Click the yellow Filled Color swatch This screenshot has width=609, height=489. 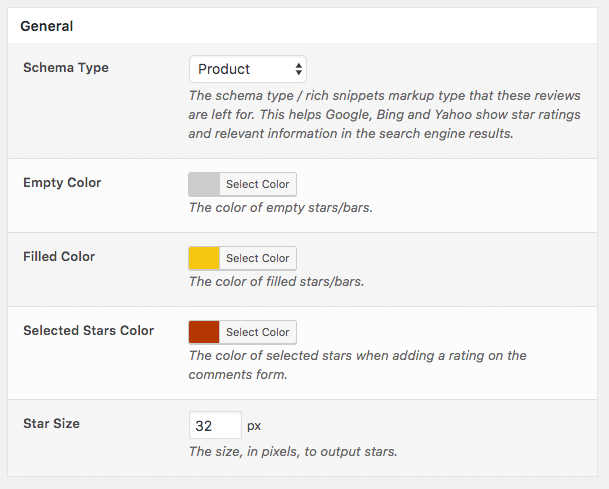pos(204,258)
